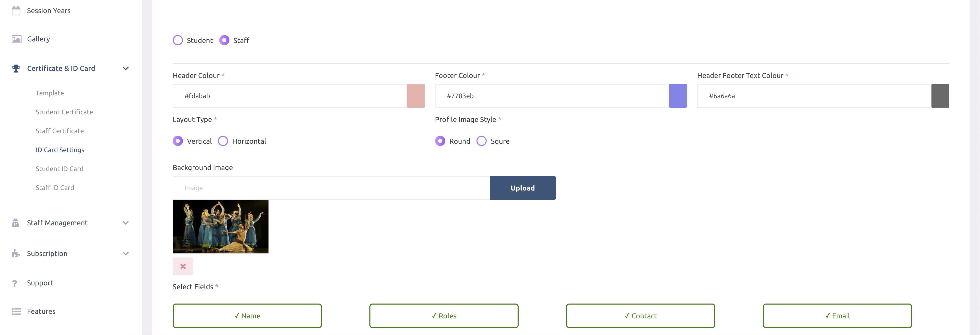Navigate to Staff Certificate settings
Image resolution: width=980 pixels, height=335 pixels.
(60, 131)
